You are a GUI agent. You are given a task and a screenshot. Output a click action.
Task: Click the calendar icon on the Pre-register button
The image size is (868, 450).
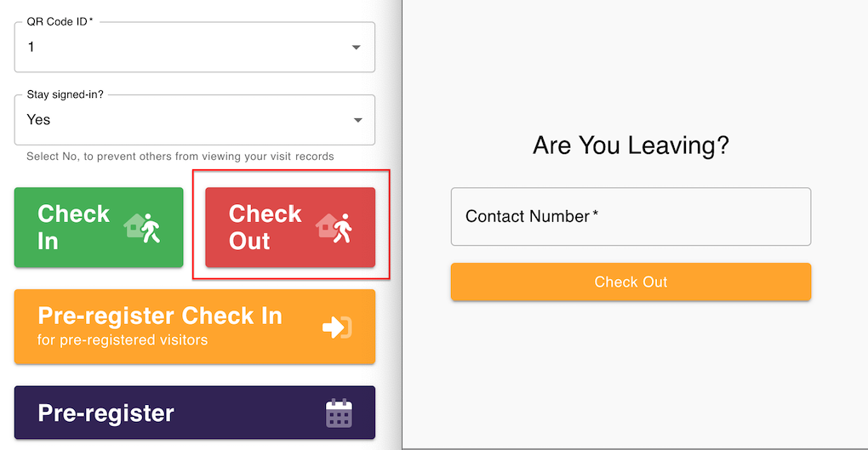click(339, 413)
